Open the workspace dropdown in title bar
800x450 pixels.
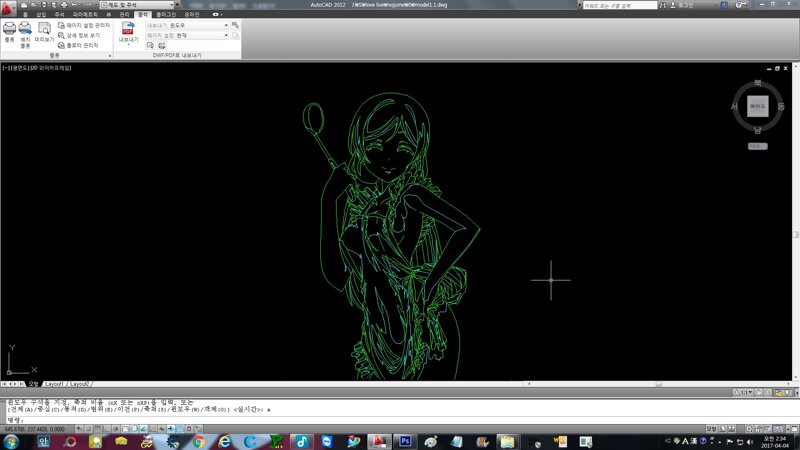[x=137, y=5]
